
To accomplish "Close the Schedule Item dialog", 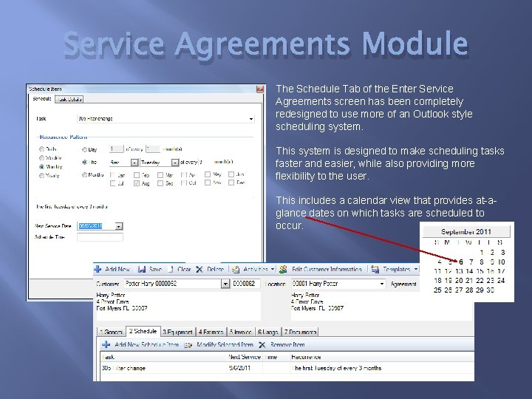I will 260,89.
